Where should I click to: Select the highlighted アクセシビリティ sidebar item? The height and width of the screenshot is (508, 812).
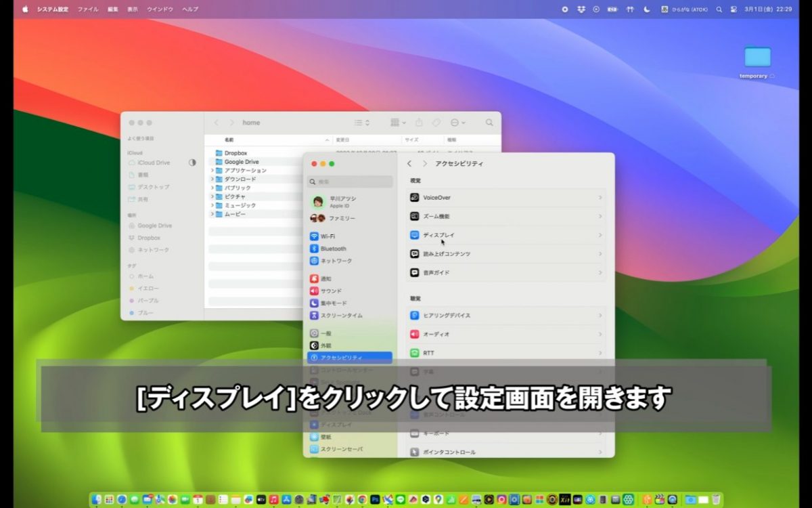pyautogui.click(x=350, y=358)
